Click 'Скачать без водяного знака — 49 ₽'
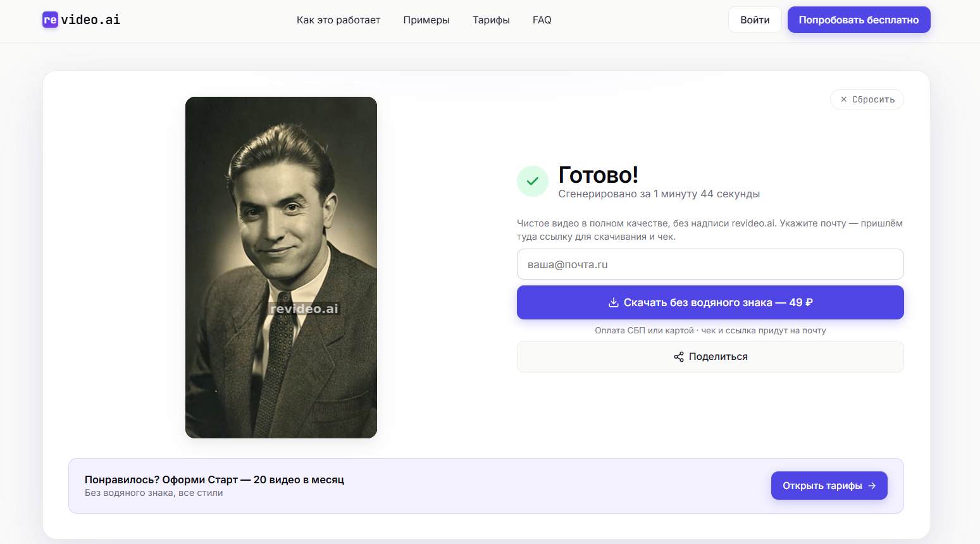This screenshot has width=980, height=544. 710,302
